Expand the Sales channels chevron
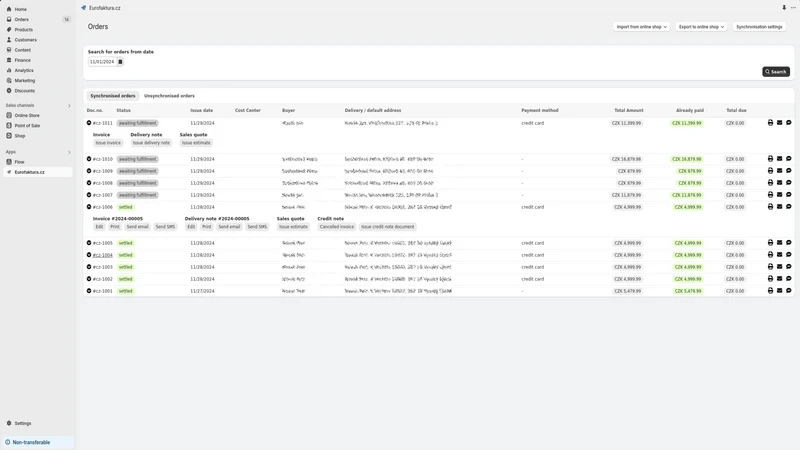800x450 pixels. 69,106
